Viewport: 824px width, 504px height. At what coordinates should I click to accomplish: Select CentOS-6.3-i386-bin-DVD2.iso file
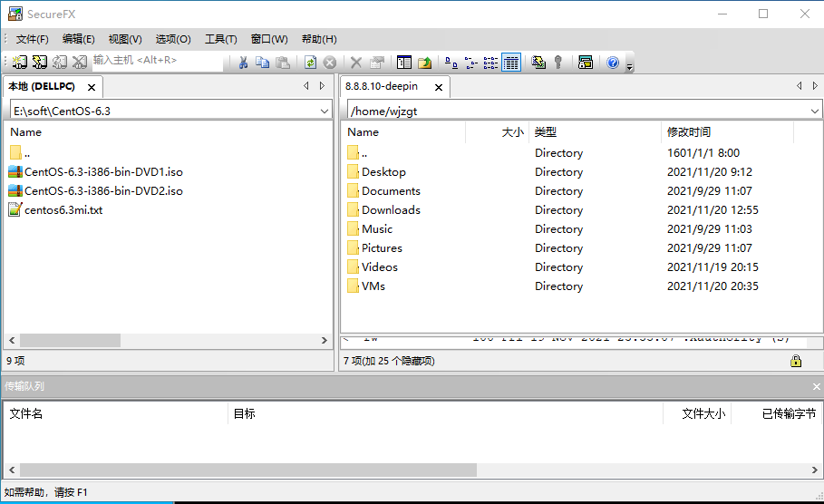click(x=96, y=190)
